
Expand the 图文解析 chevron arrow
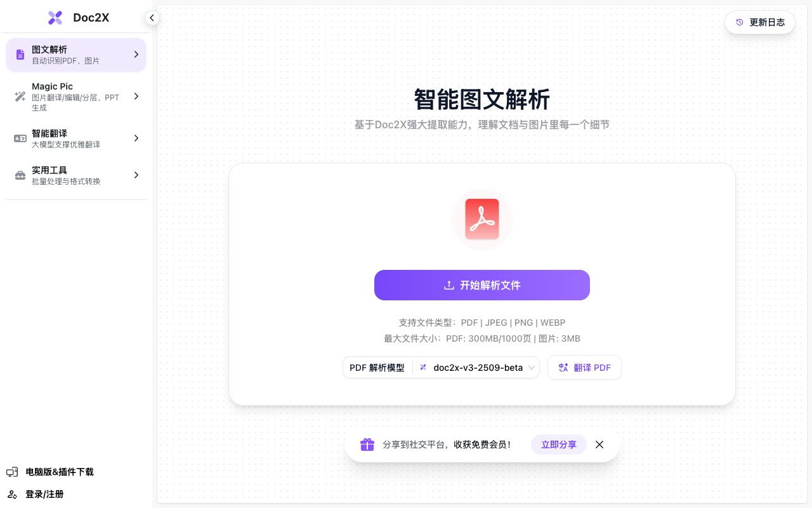[136, 55]
